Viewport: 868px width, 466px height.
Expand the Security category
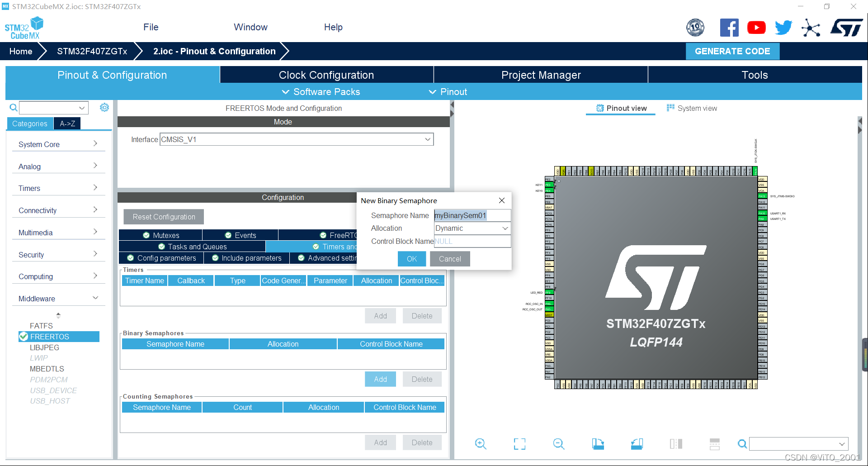[x=58, y=255]
